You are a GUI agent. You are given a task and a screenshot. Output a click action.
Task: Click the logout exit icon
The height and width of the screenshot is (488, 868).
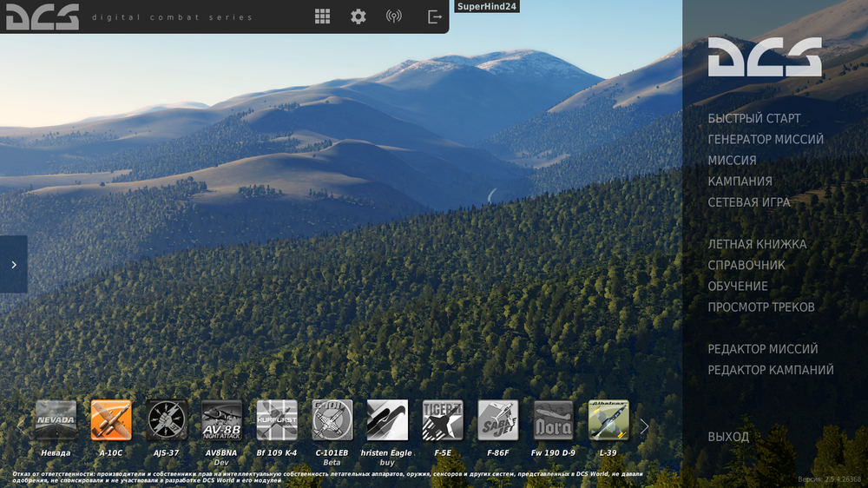pos(435,16)
